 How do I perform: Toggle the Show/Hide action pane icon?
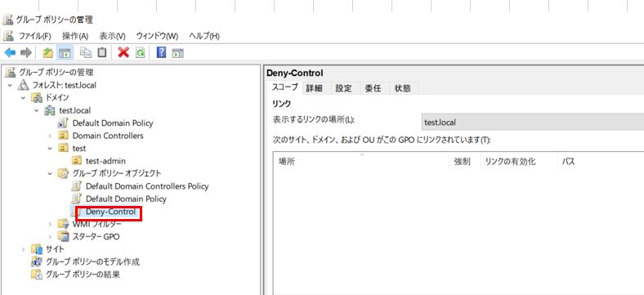pos(178,53)
